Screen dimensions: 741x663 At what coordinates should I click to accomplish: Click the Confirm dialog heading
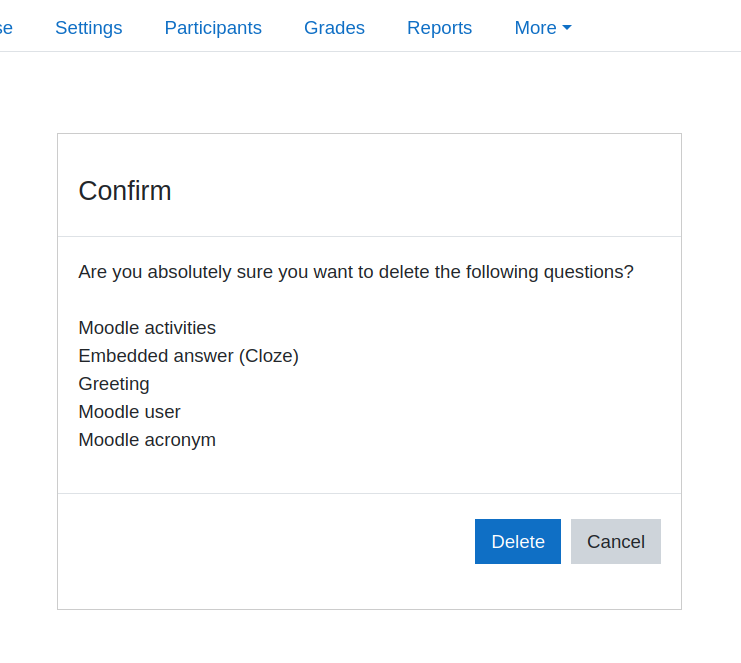point(125,191)
